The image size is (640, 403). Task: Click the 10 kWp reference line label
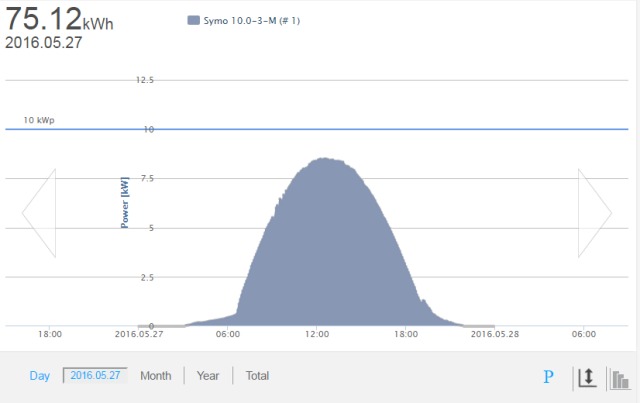click(x=39, y=120)
